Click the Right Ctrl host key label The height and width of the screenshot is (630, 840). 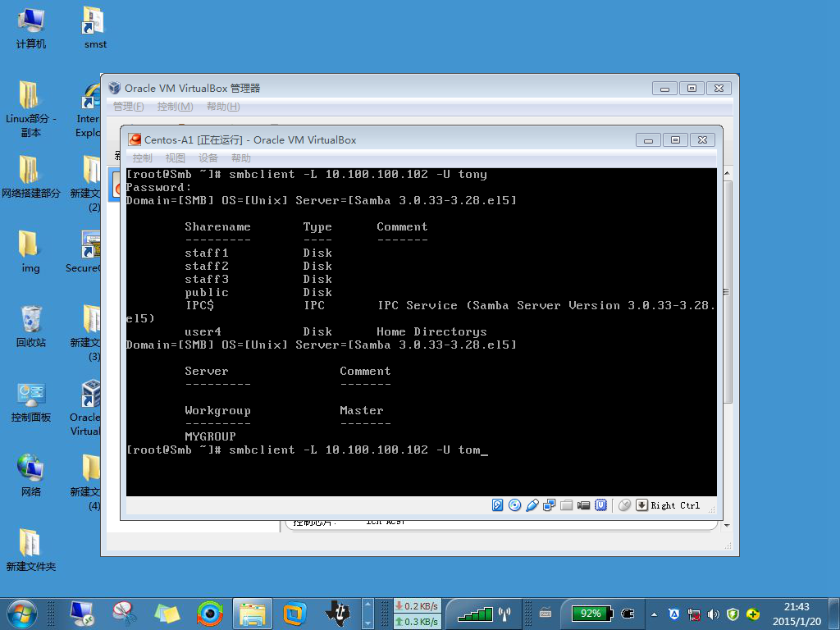(x=675, y=505)
